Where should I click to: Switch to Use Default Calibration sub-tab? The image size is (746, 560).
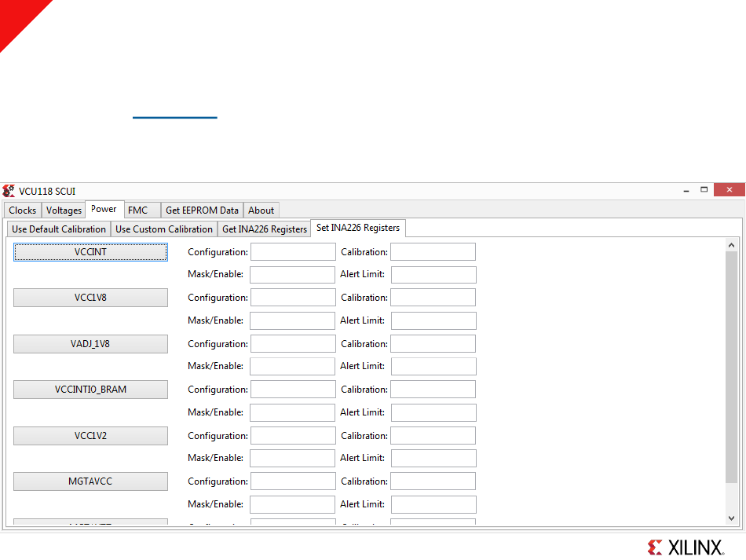(59, 229)
